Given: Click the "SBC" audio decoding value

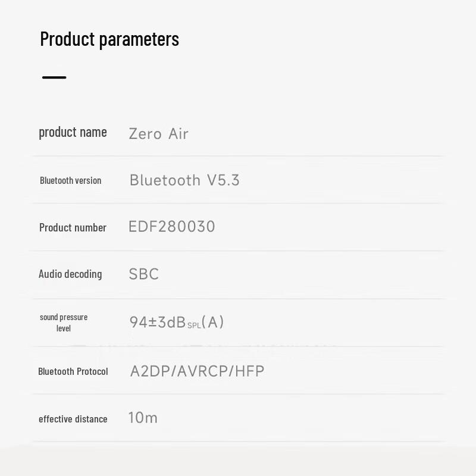Looking at the screenshot, I should point(144,274).
